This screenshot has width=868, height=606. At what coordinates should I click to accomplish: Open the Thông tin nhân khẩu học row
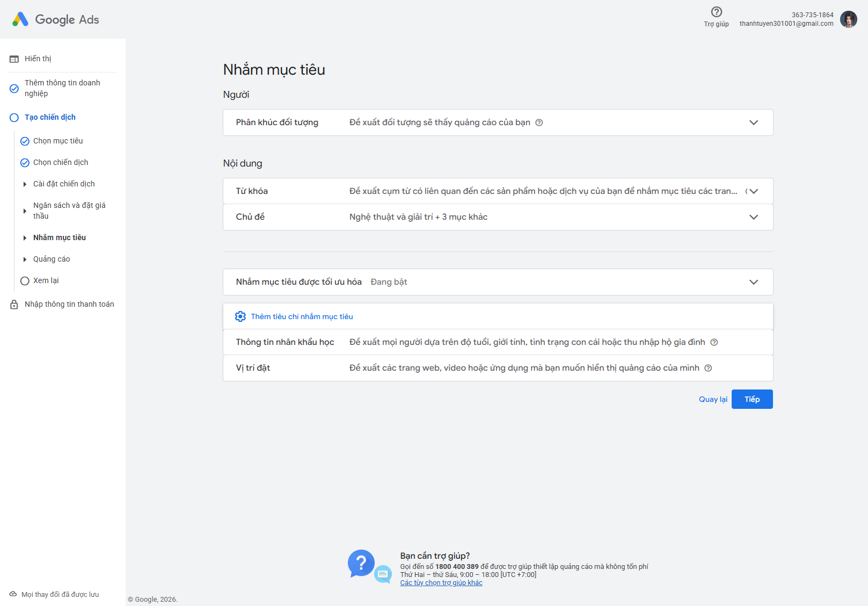pyautogui.click(x=498, y=342)
